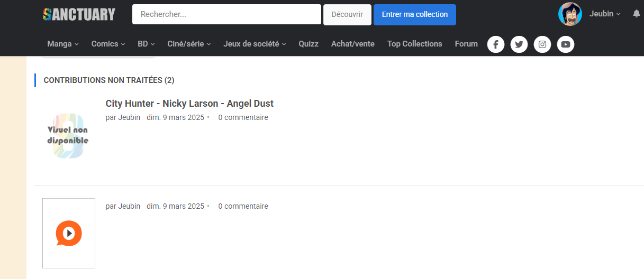Open the Achat/vente page
The width and height of the screenshot is (644, 279).
tap(353, 44)
